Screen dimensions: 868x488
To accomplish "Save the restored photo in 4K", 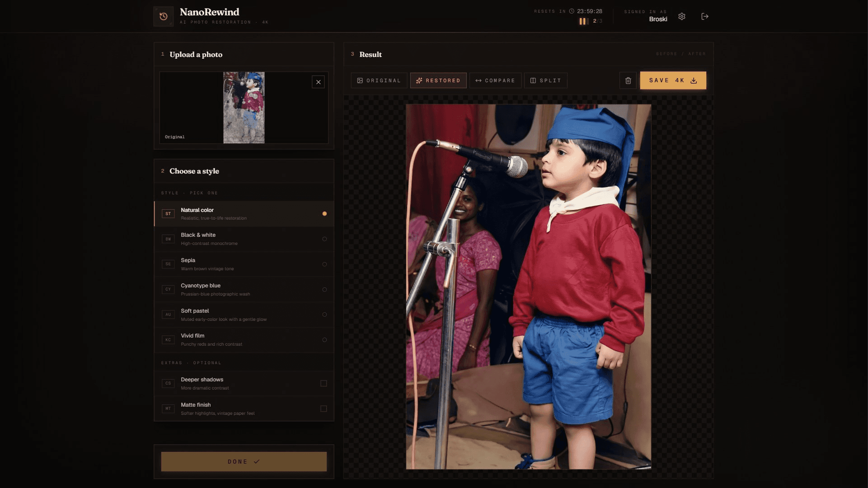I will pos(673,80).
